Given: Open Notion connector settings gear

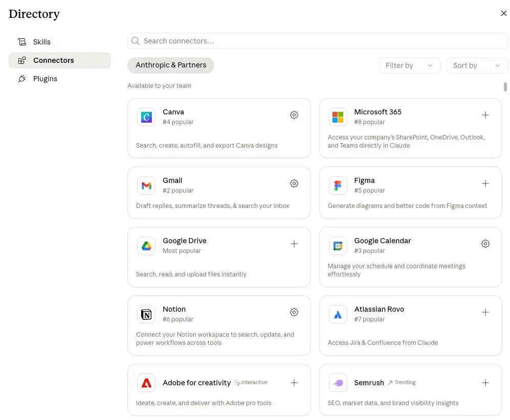Looking at the screenshot, I should [x=294, y=312].
